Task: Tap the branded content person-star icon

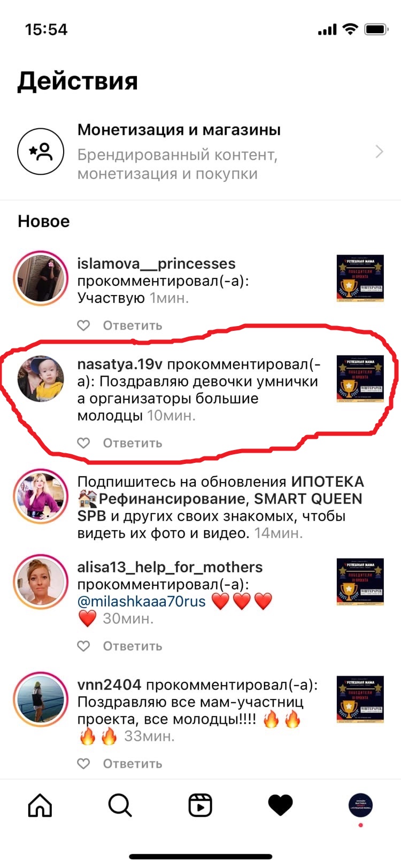Action: pos(41,152)
